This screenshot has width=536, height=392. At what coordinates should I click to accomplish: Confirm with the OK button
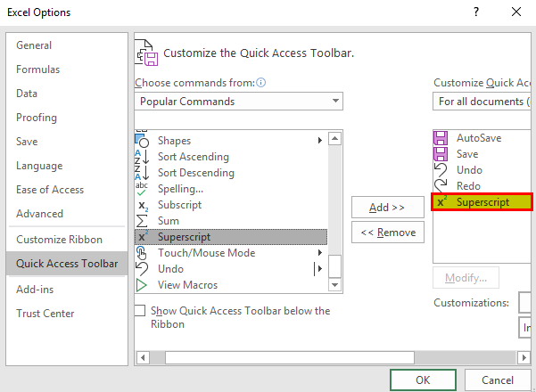pyautogui.click(x=423, y=380)
